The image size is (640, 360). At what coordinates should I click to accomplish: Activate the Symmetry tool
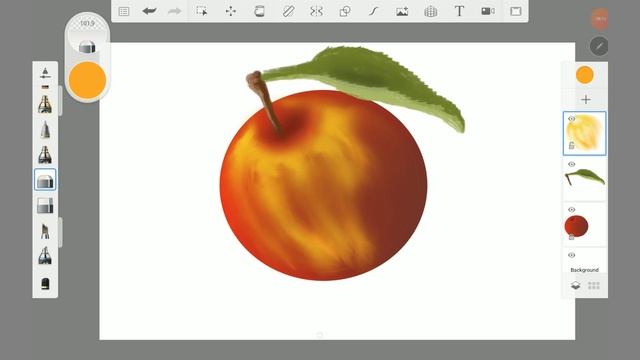316,11
